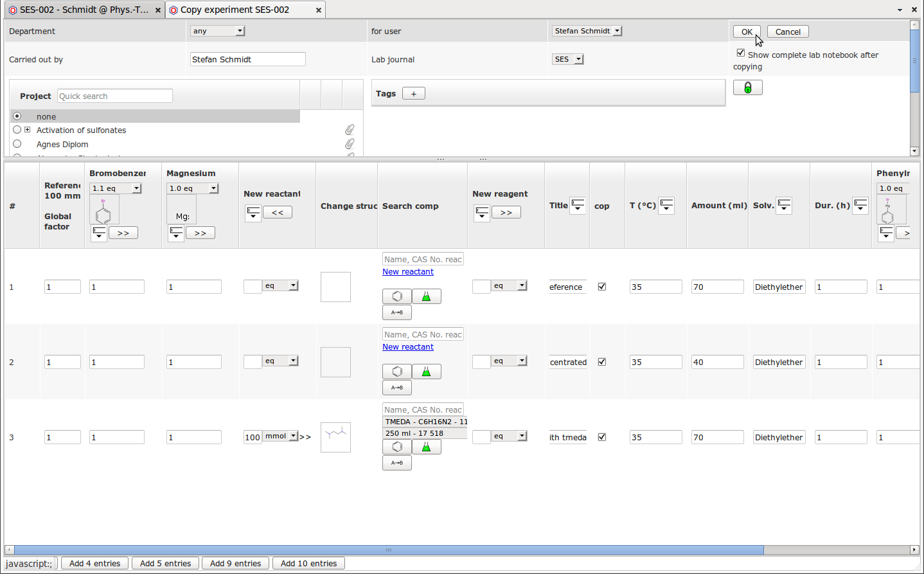Click the green flask icon in row 2

click(426, 372)
